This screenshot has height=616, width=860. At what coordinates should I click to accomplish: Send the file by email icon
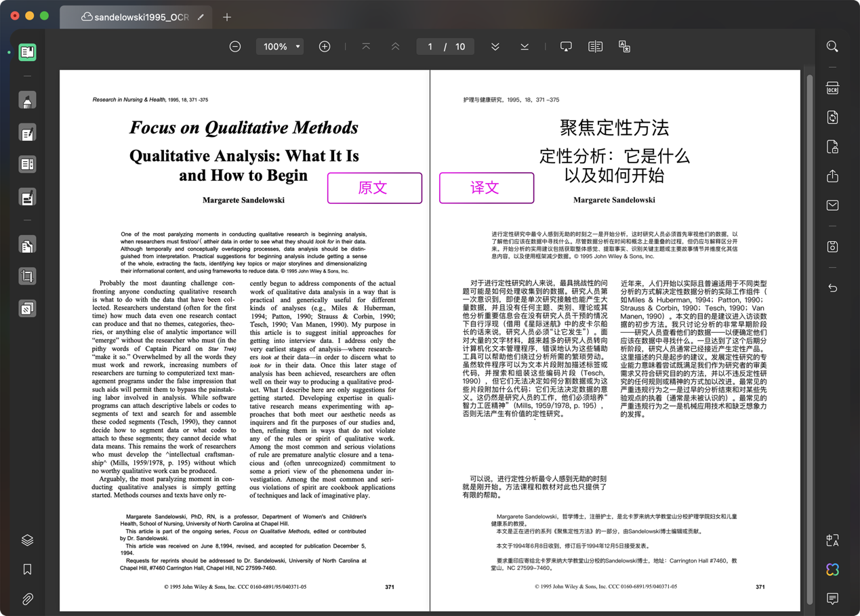pos(832,205)
